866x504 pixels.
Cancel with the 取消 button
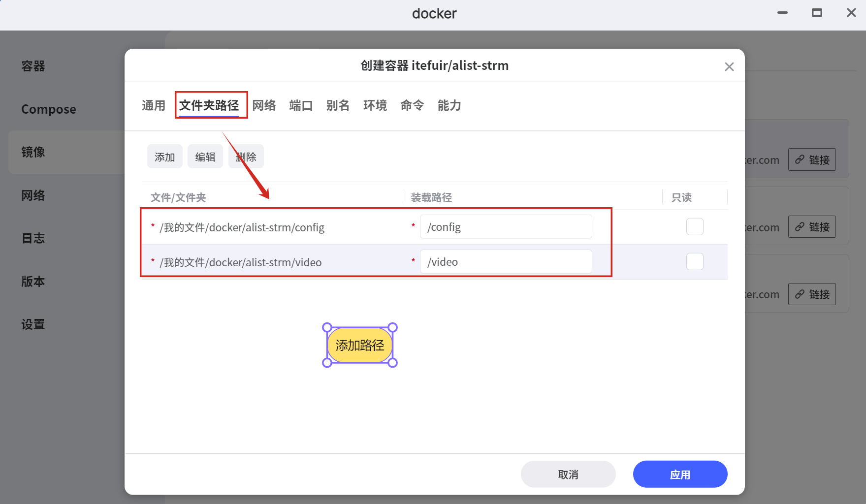tap(568, 474)
